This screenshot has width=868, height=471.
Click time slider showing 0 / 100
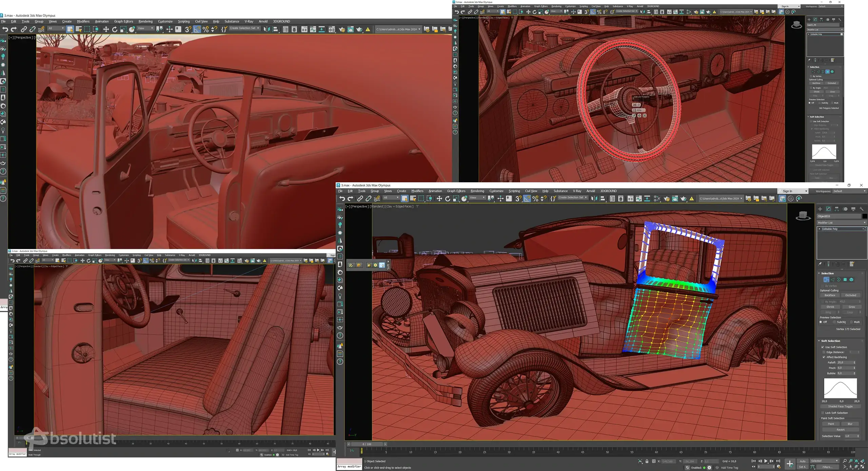pyautogui.click(x=367, y=444)
